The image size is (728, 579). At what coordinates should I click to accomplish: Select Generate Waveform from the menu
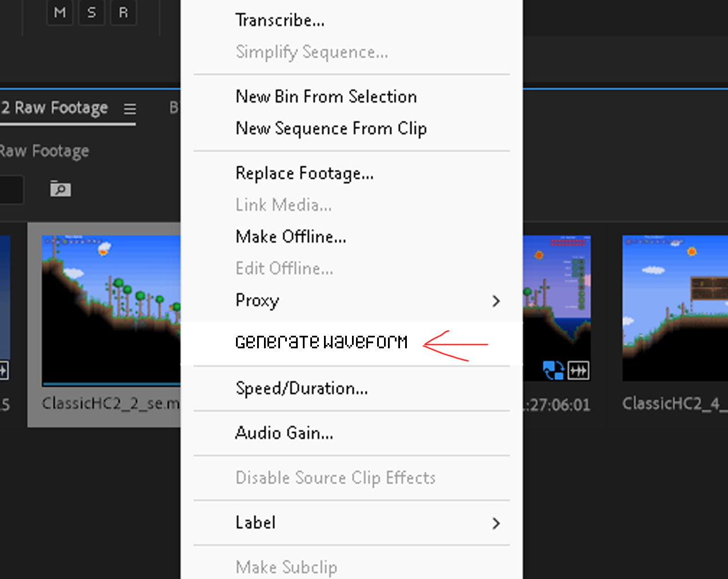click(321, 341)
